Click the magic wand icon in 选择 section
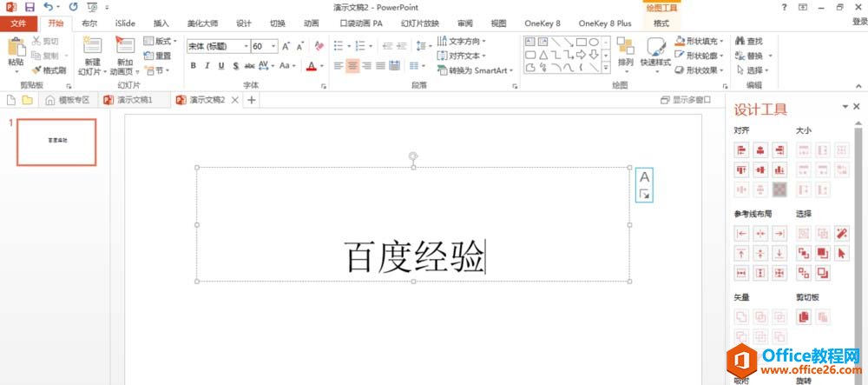 (841, 234)
